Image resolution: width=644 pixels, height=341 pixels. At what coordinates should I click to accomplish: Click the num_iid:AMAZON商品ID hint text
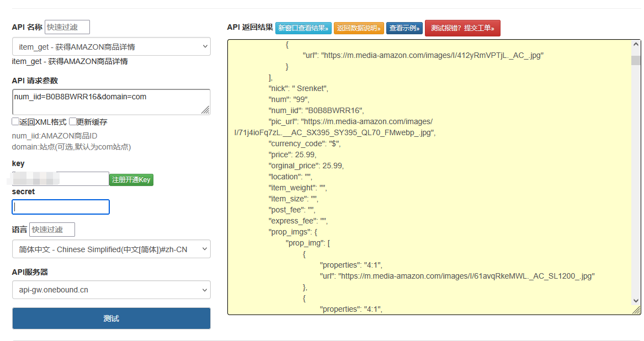[x=55, y=136]
